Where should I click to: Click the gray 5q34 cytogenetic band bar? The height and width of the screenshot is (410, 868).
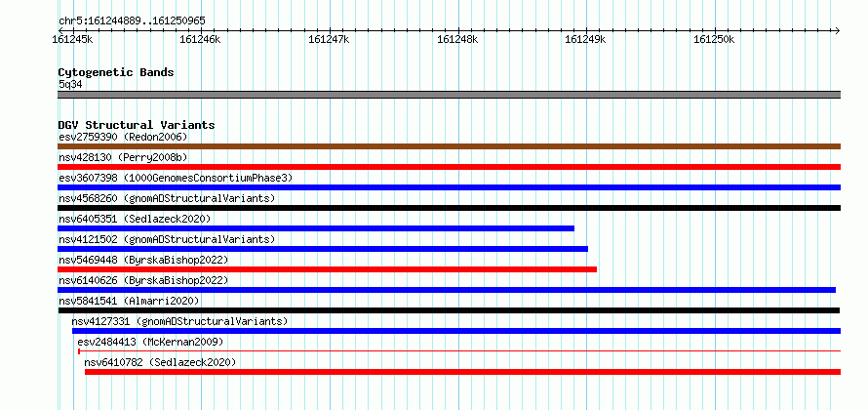449,95
